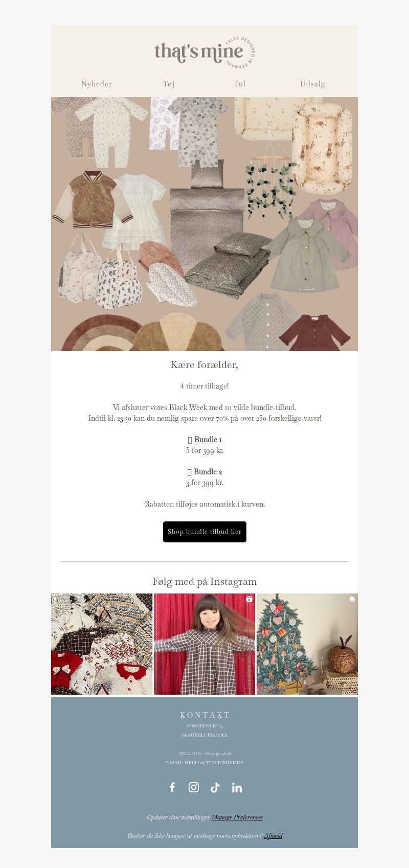Open the knitted sweaters Instagram photo

[x=102, y=644]
